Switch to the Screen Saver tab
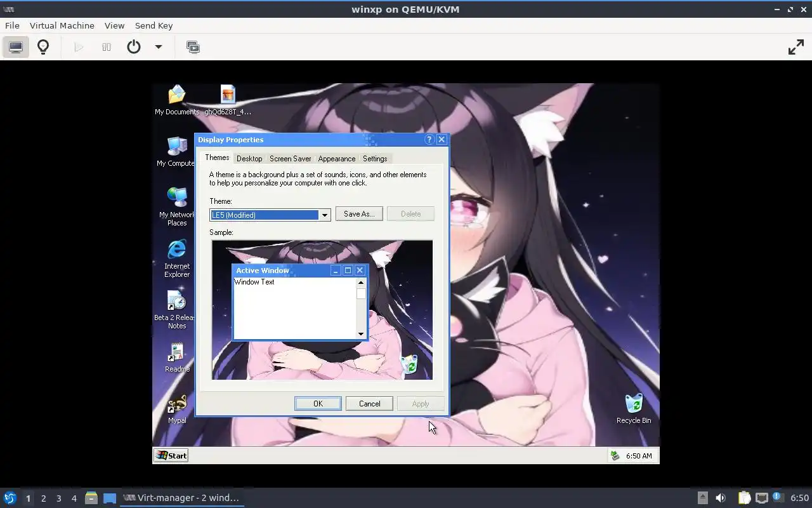 tap(291, 159)
